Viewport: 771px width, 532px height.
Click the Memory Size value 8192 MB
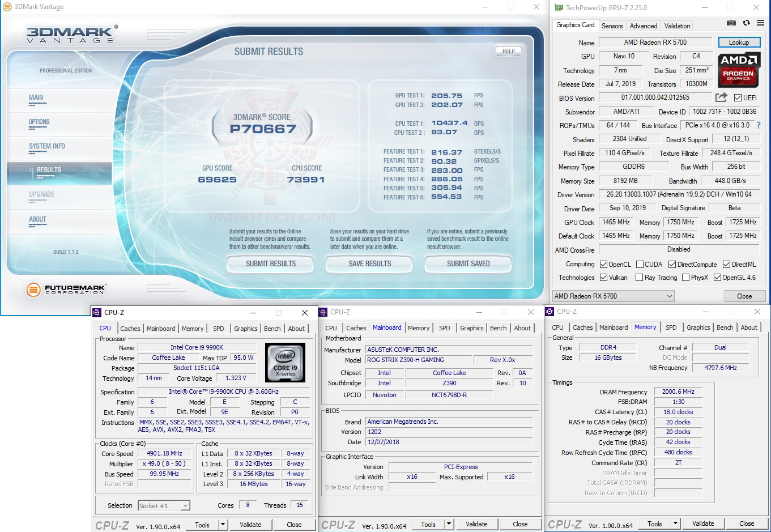point(625,181)
